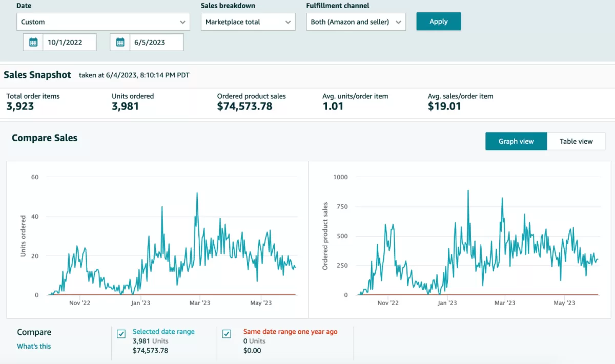The image size is (615, 364).
Task: Switch to Table view tab
Action: [x=576, y=141]
